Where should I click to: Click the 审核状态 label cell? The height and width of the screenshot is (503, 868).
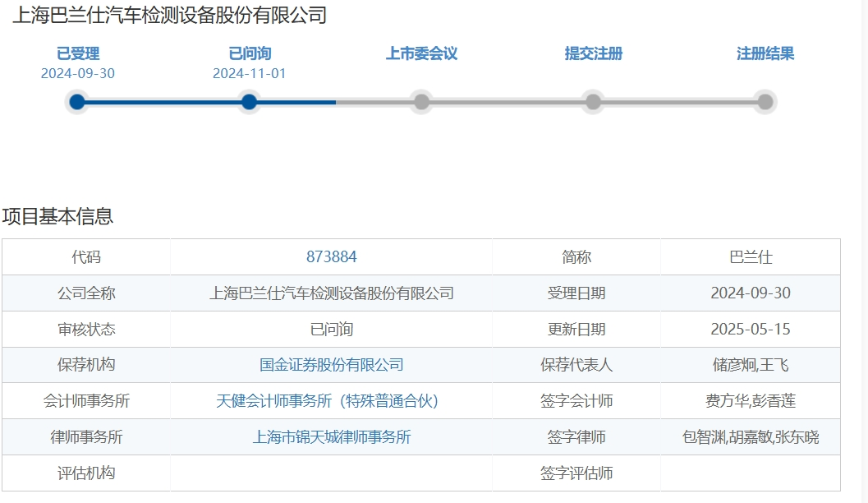pyautogui.click(x=86, y=329)
